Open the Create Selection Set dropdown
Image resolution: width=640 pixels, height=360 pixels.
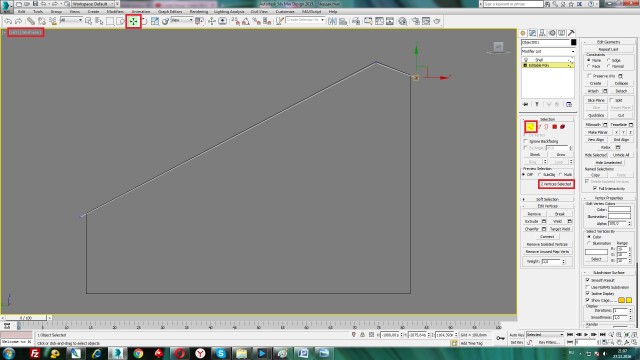coord(305,20)
